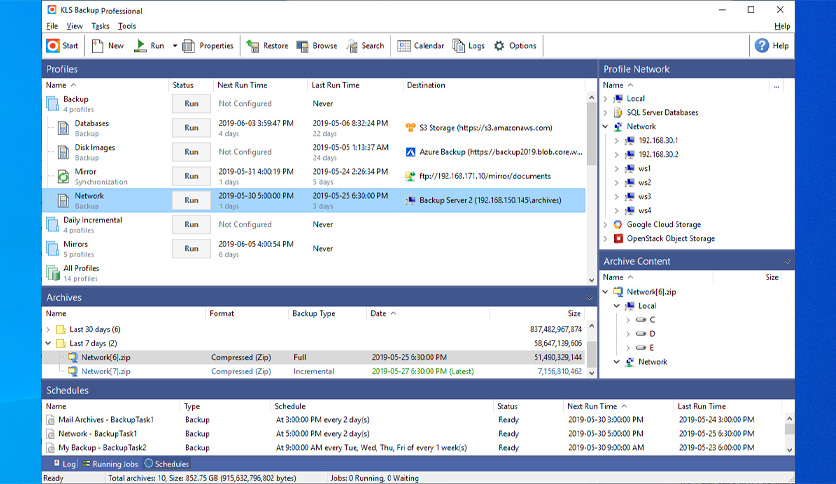Open the Logs viewer

click(468, 45)
